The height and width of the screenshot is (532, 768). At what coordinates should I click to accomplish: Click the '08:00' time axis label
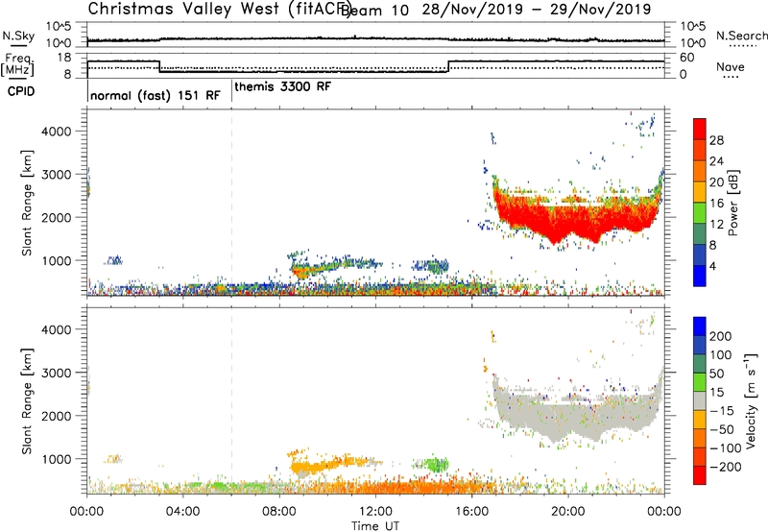(x=278, y=511)
